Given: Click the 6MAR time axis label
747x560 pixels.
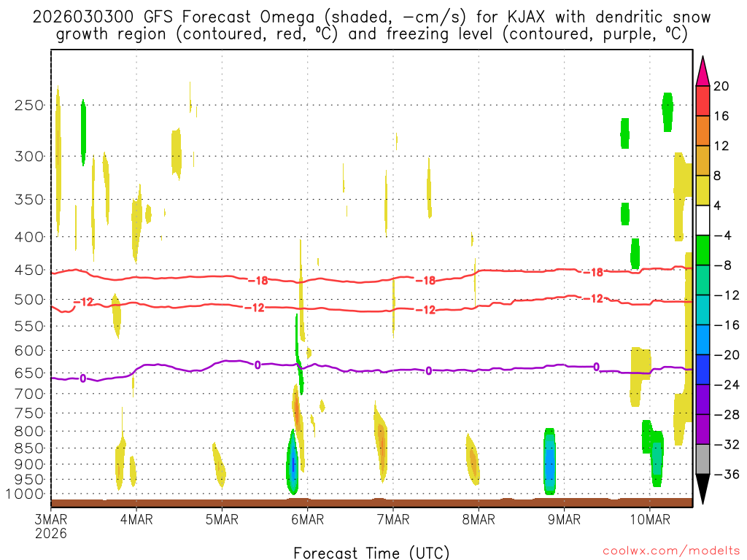Looking at the screenshot, I should click(x=308, y=519).
